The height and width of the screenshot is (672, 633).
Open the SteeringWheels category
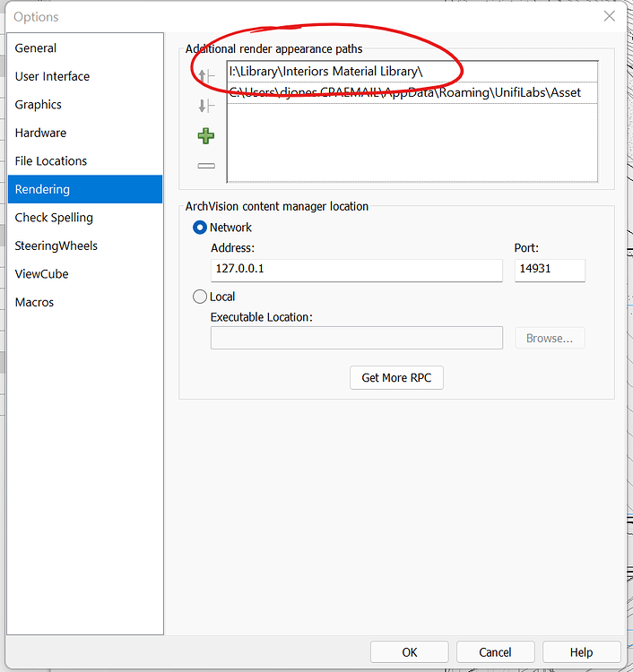[x=85, y=246]
